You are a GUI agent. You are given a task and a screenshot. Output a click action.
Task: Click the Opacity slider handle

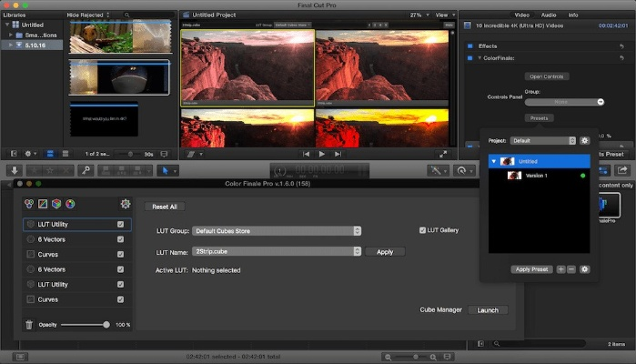[x=106, y=324]
